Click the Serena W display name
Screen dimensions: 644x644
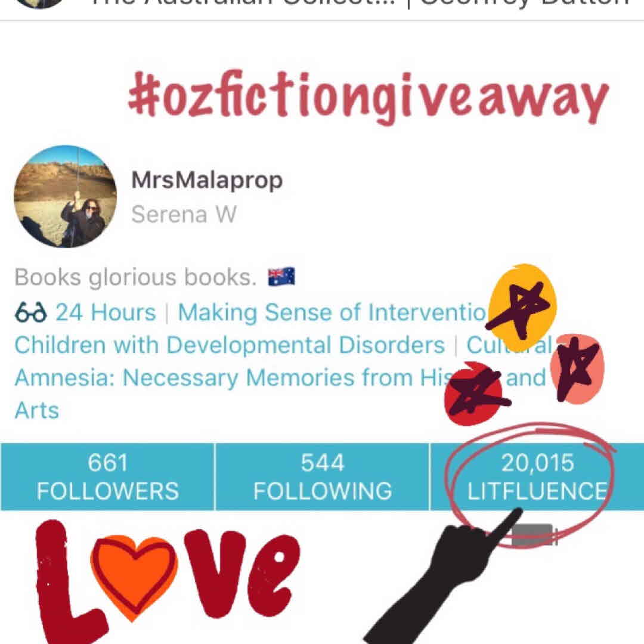(x=184, y=214)
